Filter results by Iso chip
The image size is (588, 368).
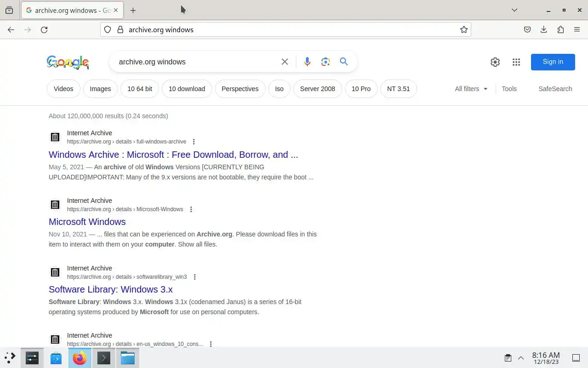279,89
